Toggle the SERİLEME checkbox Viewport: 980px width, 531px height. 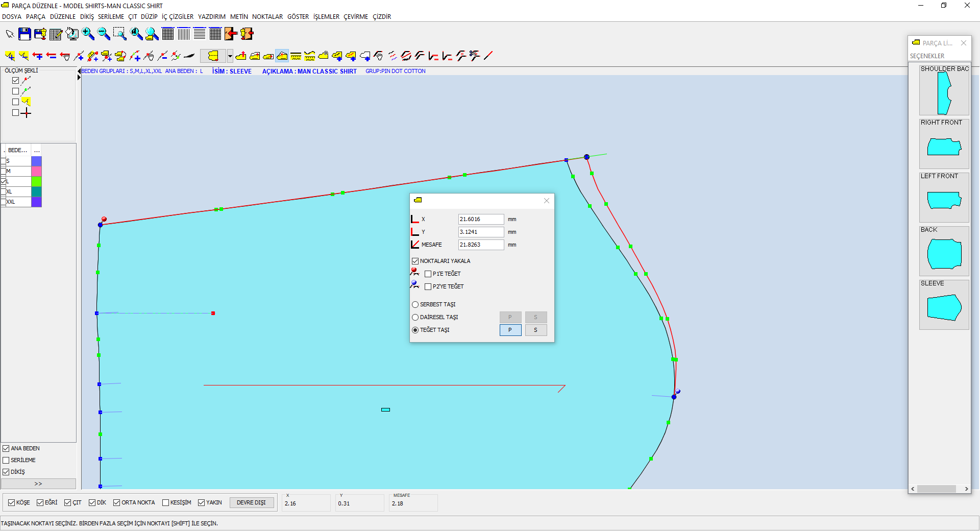tap(6, 461)
